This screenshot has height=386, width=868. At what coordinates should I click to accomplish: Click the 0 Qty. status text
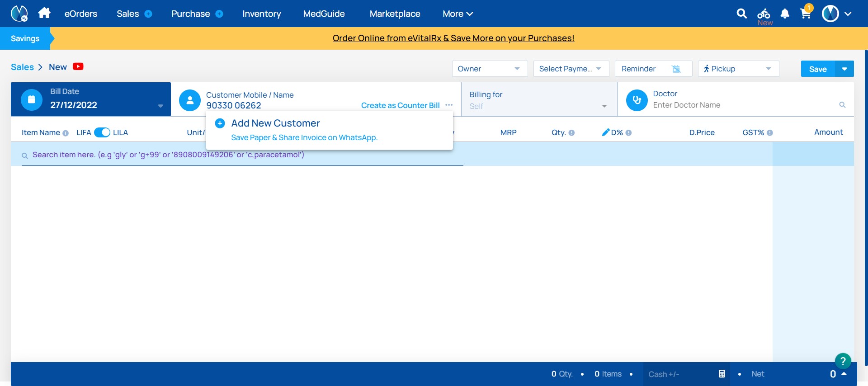[x=562, y=374]
